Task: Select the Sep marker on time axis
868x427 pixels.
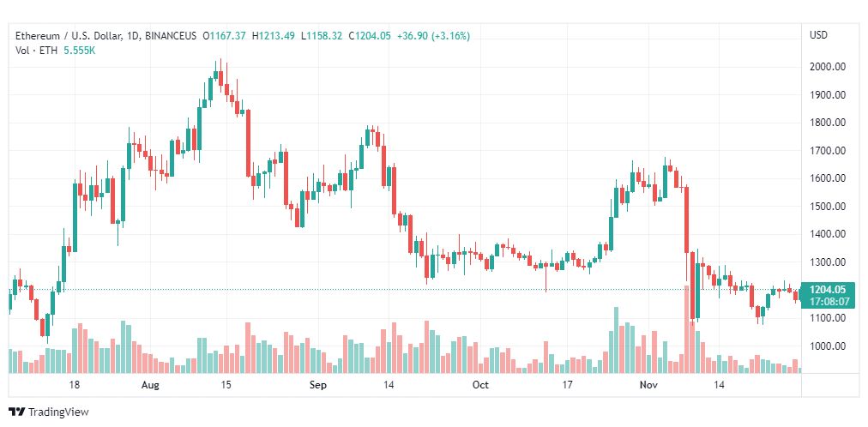Action: pos(318,385)
